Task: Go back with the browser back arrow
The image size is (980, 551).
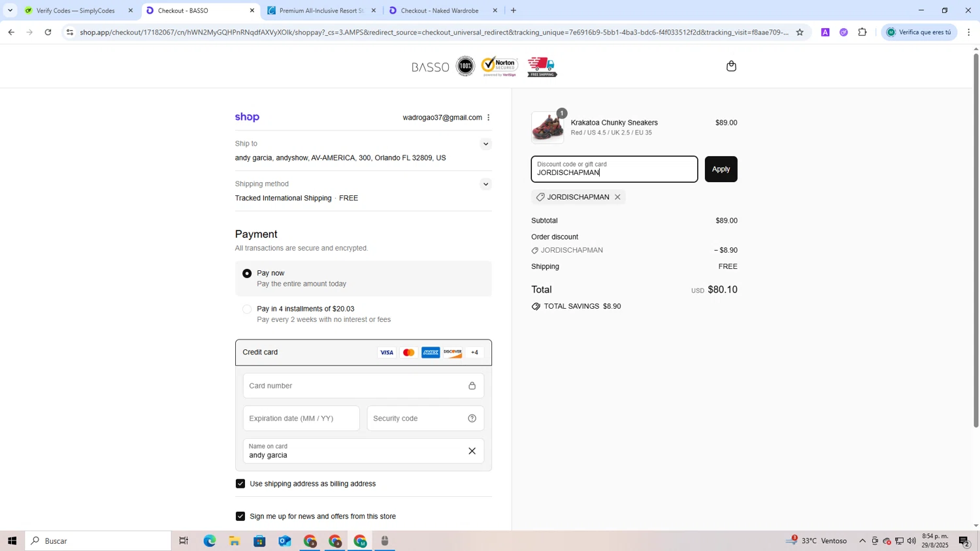Action: pos(11,32)
